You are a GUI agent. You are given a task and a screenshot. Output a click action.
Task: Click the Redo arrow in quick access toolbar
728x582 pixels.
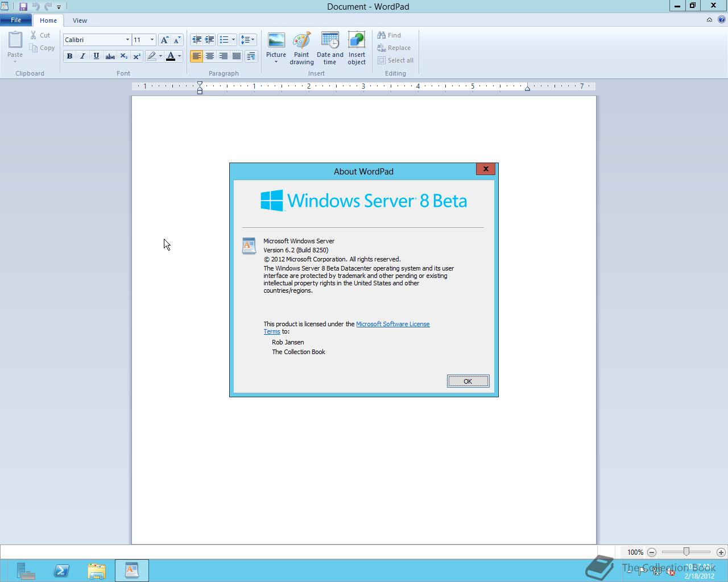48,7
